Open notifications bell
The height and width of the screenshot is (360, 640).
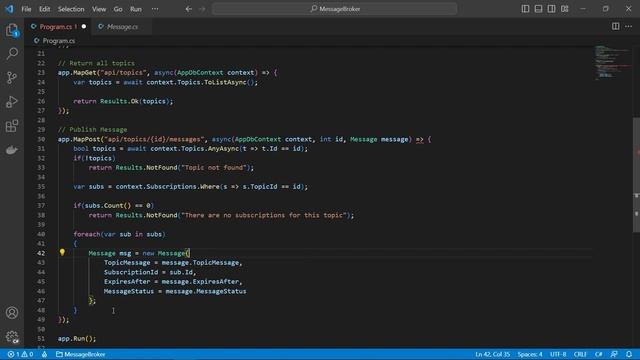pos(629,354)
